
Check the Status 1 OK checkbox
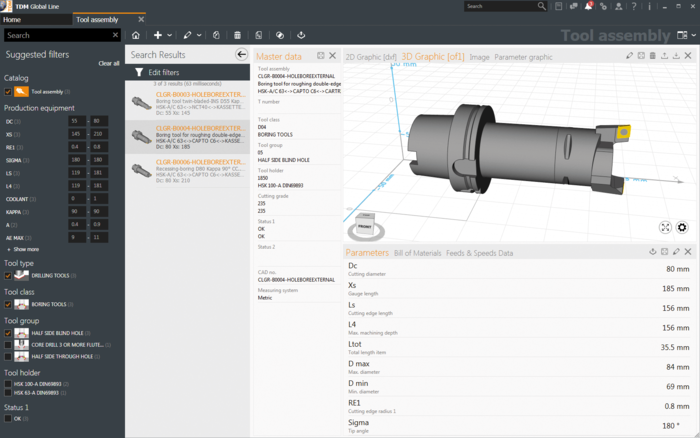tap(8, 419)
